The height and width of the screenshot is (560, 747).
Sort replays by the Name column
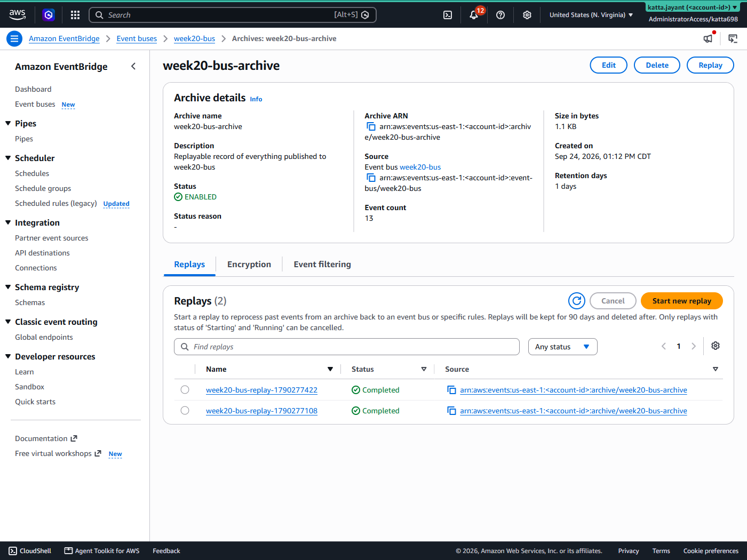click(x=330, y=369)
